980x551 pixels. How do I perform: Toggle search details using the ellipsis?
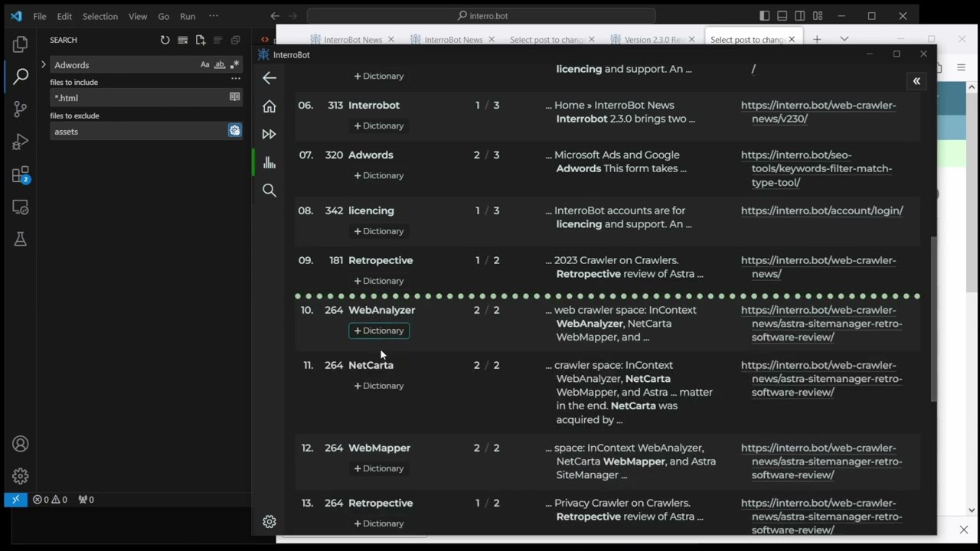(236, 79)
